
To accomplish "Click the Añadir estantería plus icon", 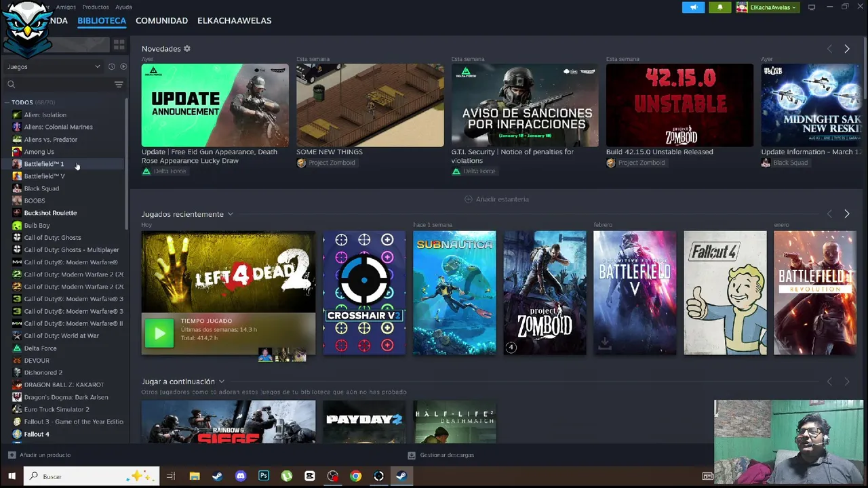I will (468, 199).
